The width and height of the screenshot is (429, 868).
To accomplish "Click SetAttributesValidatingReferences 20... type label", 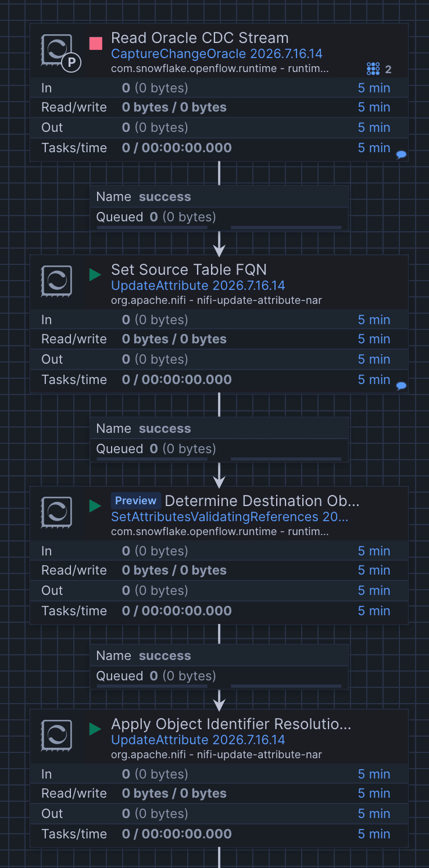I will click(230, 517).
